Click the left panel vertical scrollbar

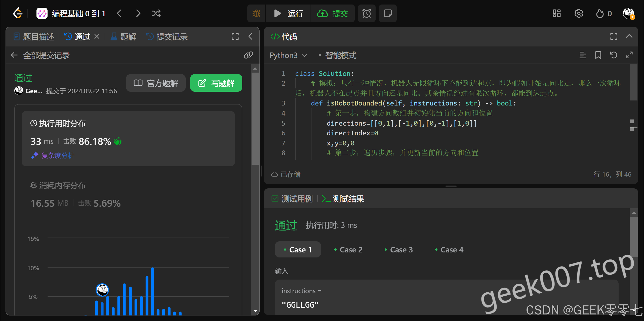[255, 118]
